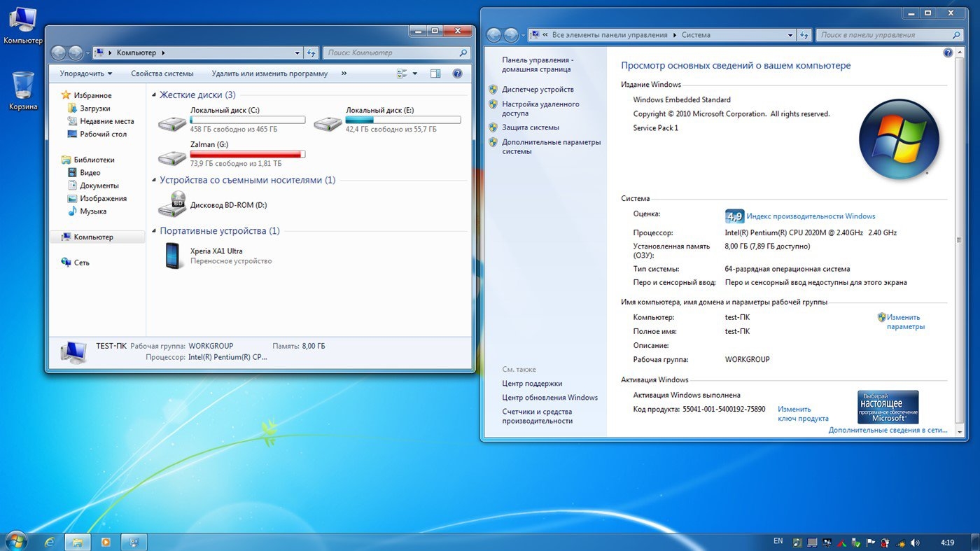Click Изменить ключ продукта
The width and height of the screenshot is (980, 551).
(803, 414)
